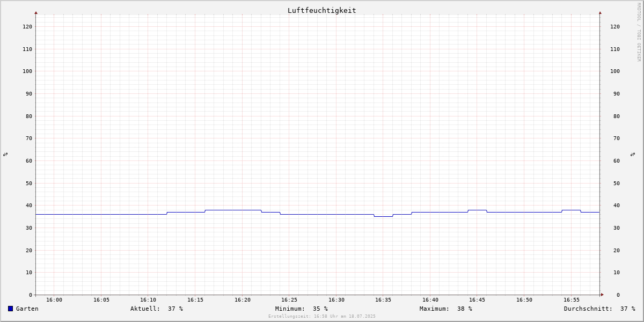Click the 16:10 x-axis time label
644x322 pixels.
(148, 300)
